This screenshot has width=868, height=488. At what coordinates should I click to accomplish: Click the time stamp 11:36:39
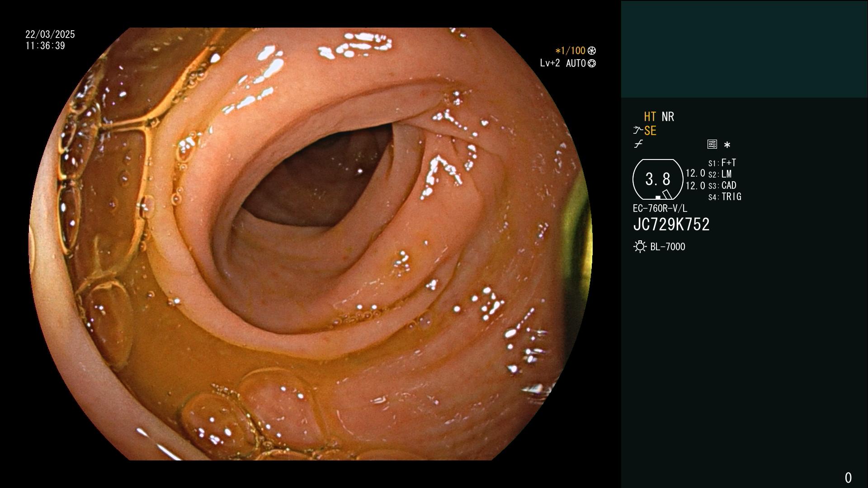[x=45, y=46]
